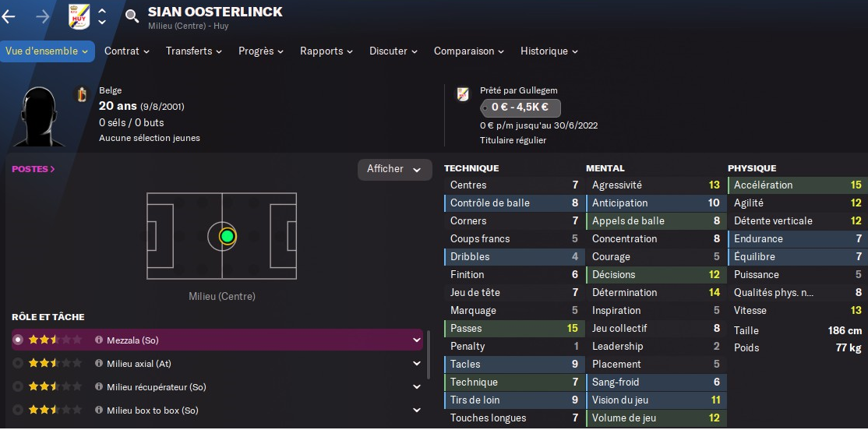This screenshot has width=868, height=430.
Task: Click the Gullegem club badge icon
Action: [463, 94]
